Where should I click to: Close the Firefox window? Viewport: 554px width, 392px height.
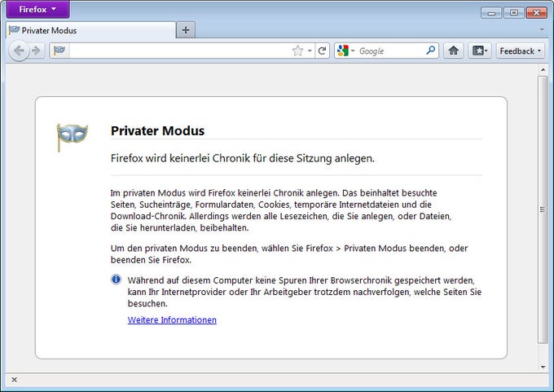(x=536, y=13)
